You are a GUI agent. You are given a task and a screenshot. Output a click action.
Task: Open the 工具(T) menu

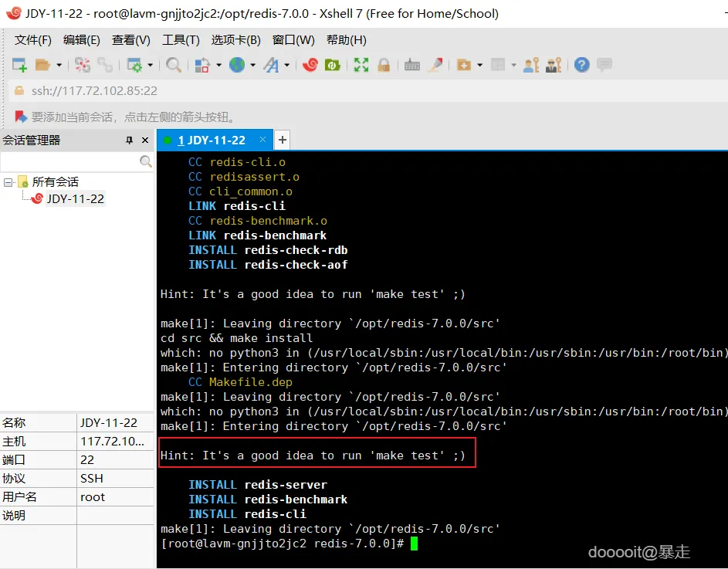(181, 40)
